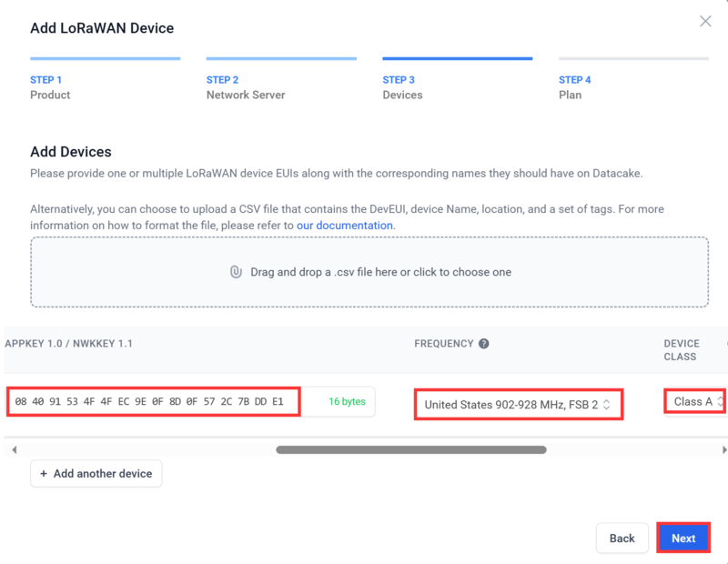728x564 pixels.
Task: Open the our documentation link
Action: click(x=345, y=225)
